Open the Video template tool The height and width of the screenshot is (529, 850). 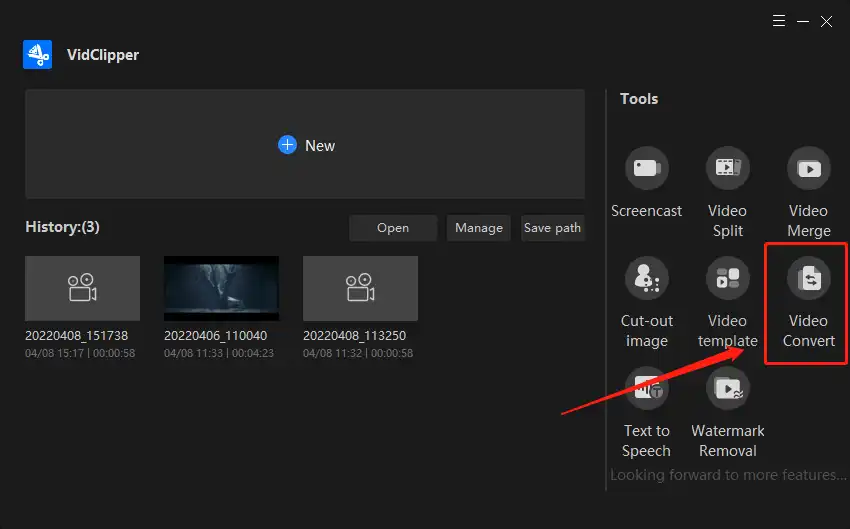(727, 278)
